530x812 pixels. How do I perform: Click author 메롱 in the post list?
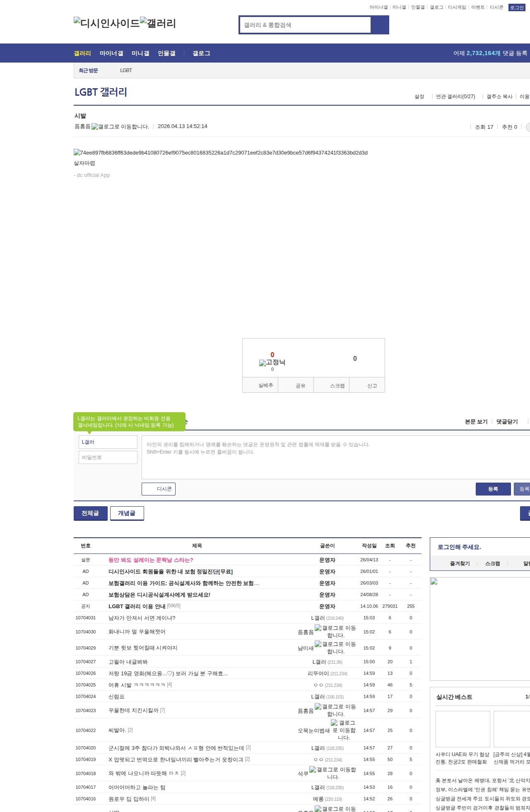(318, 799)
